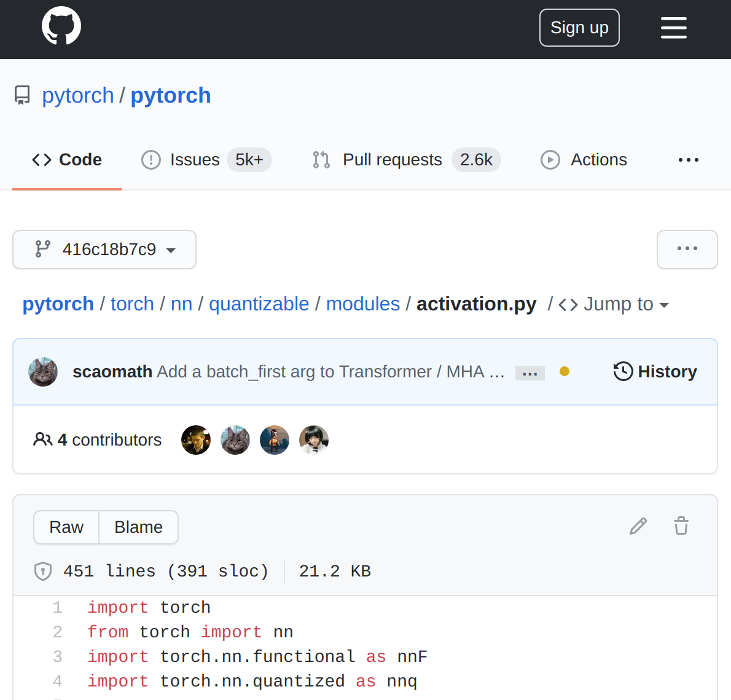Open the pytorch owner link in header
Image resolution: width=731 pixels, height=700 pixels.
pyautogui.click(x=78, y=96)
